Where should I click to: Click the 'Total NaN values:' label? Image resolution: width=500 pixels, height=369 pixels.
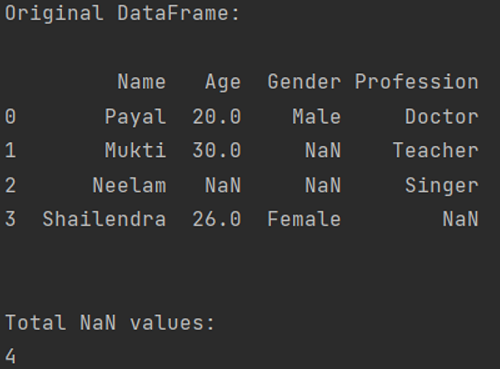[110, 323]
